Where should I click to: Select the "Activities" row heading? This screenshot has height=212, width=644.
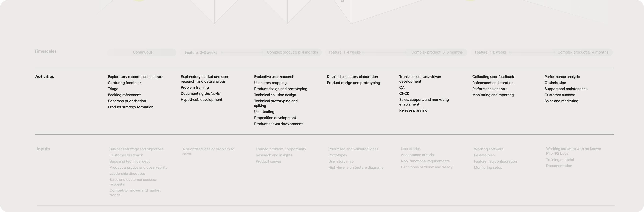pos(45,76)
